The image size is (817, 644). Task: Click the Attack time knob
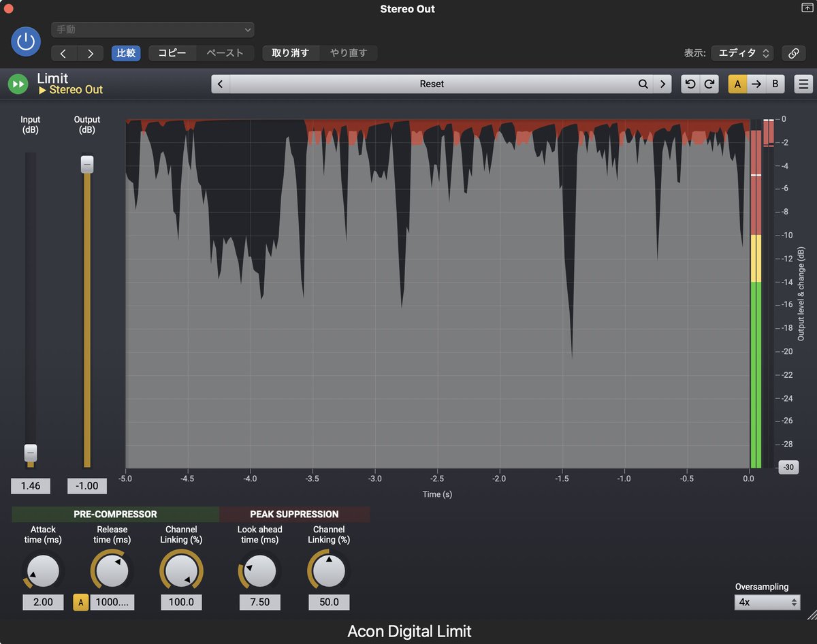43,570
